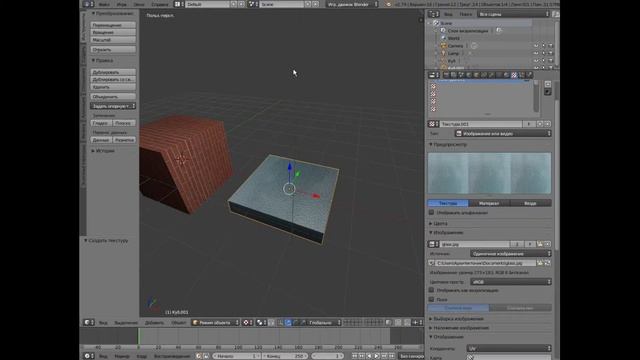Click the screen layout browse icon
640x360 pixels.
coord(179,4)
